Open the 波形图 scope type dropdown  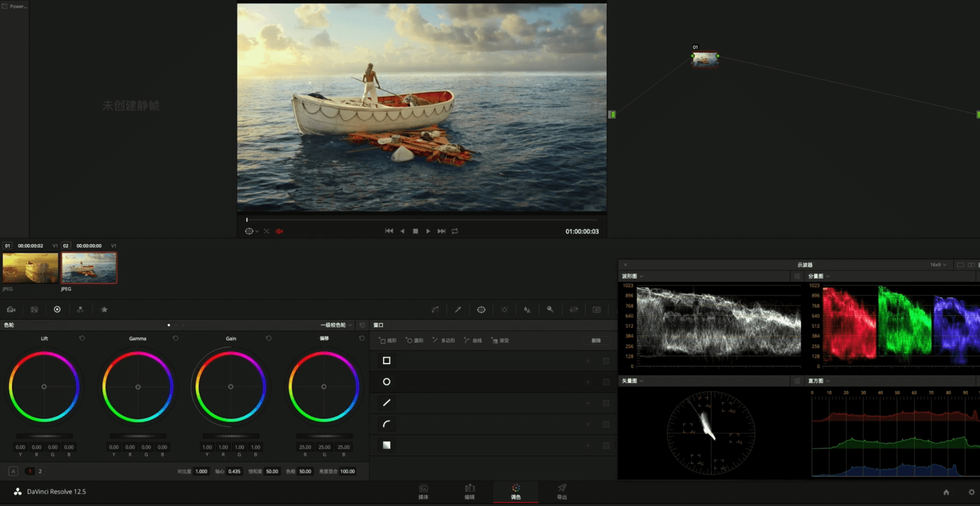tap(633, 276)
